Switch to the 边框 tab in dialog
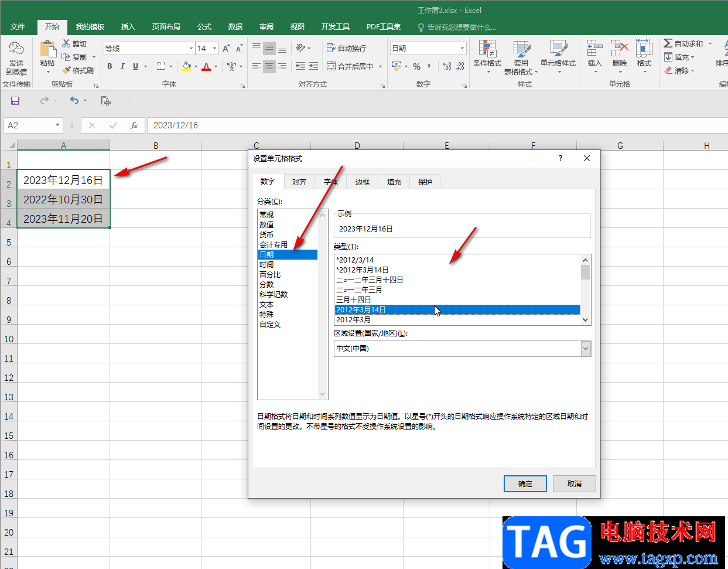Screen dimensions: 728x569 pos(363,182)
